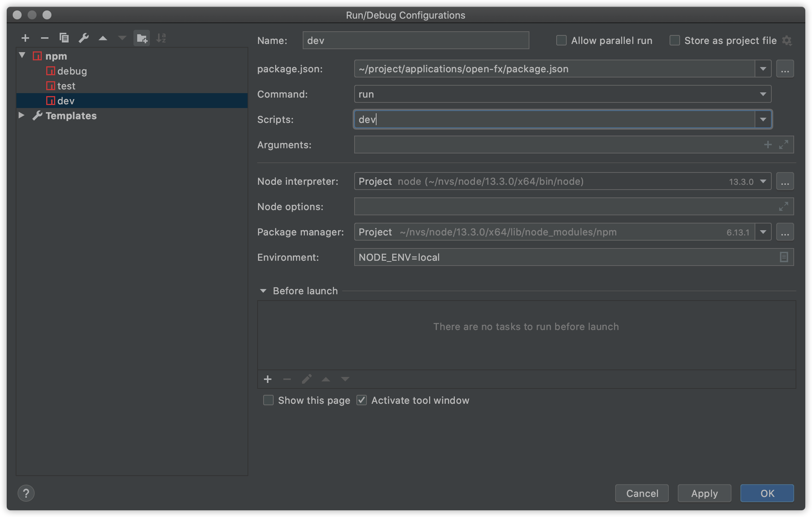Uncheck Activate tool window
The height and width of the screenshot is (517, 812).
(362, 400)
